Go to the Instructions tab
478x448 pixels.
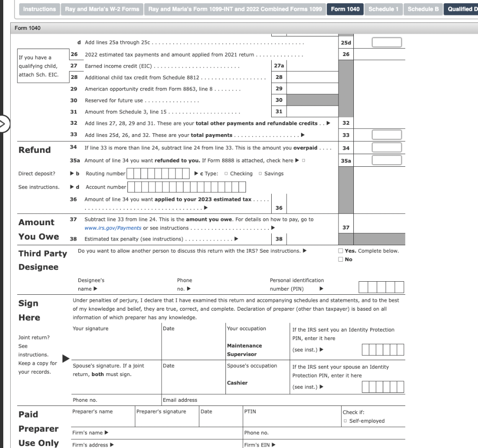click(x=39, y=8)
